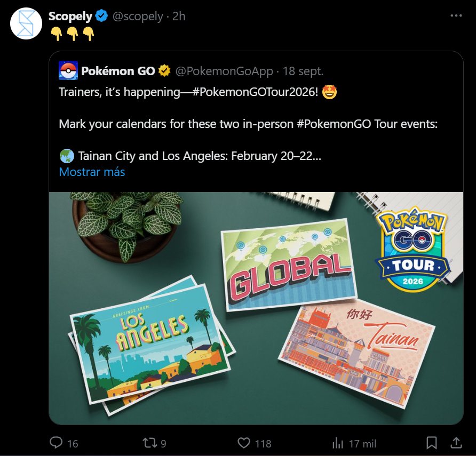Click the quoted tweet's 18 sept. date

tap(303, 71)
